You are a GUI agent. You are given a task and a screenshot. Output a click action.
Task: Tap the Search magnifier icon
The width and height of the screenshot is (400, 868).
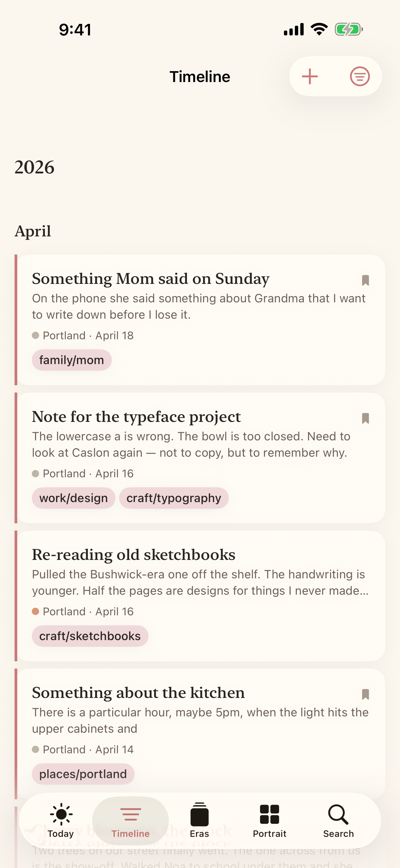click(x=338, y=814)
